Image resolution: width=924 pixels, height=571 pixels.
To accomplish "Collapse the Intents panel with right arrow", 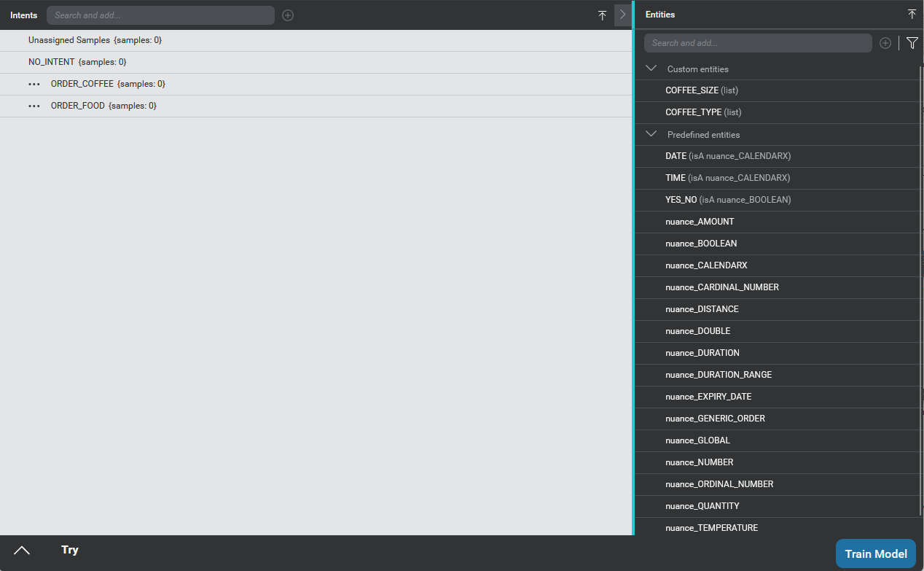I will point(622,15).
